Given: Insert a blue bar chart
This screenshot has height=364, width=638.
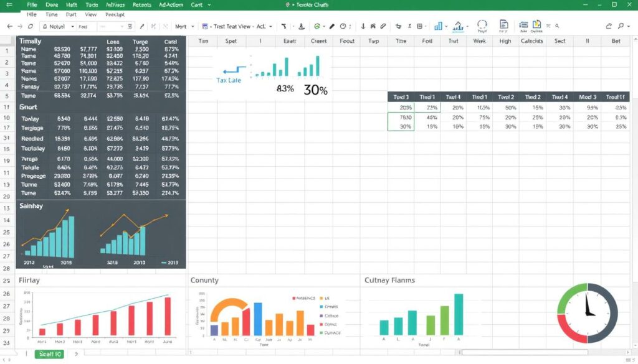Looking at the screenshot, I should 438,26.
